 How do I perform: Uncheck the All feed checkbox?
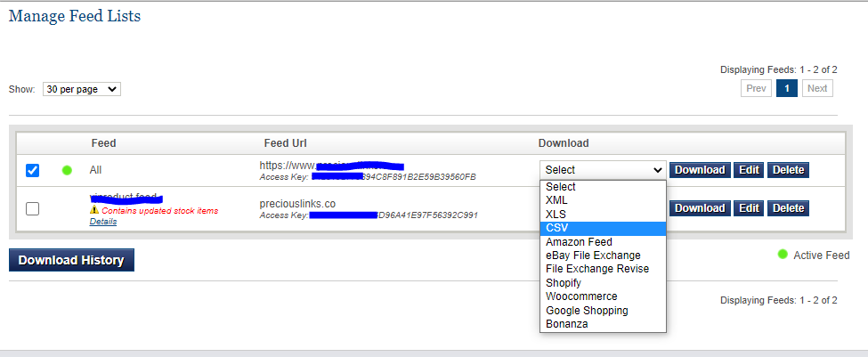[33, 170]
